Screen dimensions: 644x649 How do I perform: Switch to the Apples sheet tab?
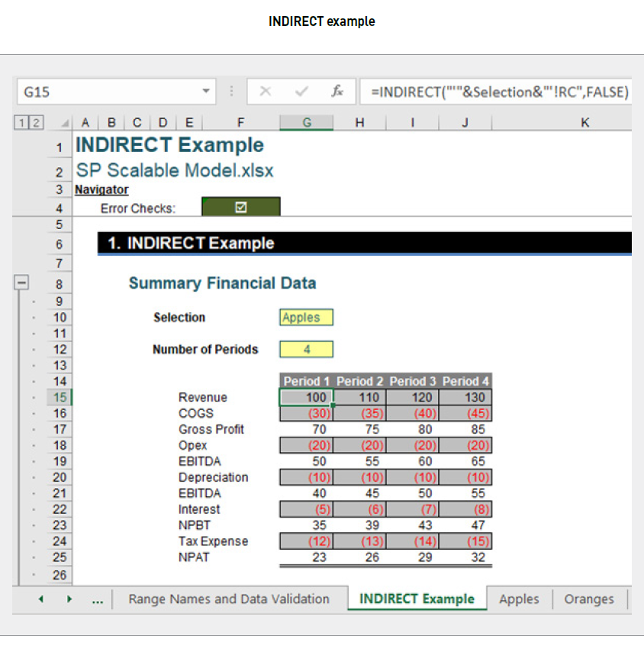click(x=519, y=599)
